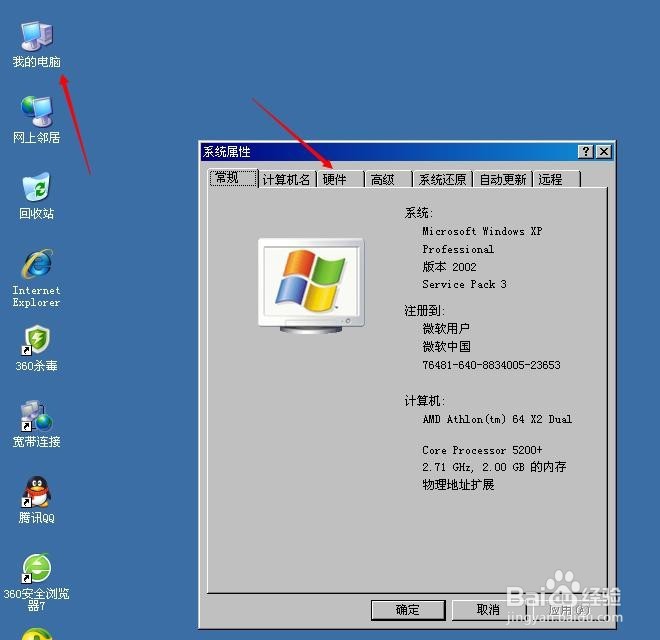The width and height of the screenshot is (660, 640).
Task: Click the '2.71 GHz, 2.00 GB 的内存' text
Action: click(494, 467)
